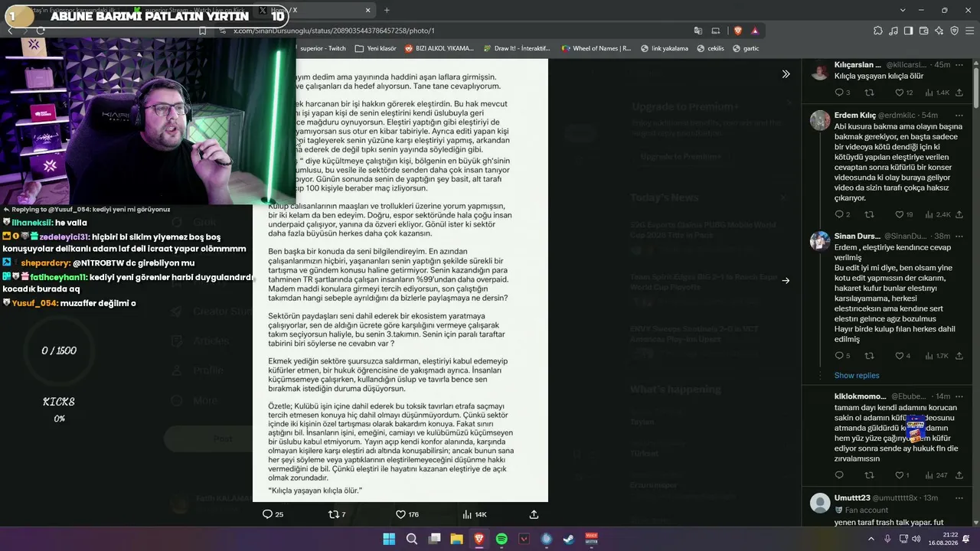Close the X photo browser tab
Image resolution: width=980 pixels, height=551 pixels.
click(x=367, y=10)
